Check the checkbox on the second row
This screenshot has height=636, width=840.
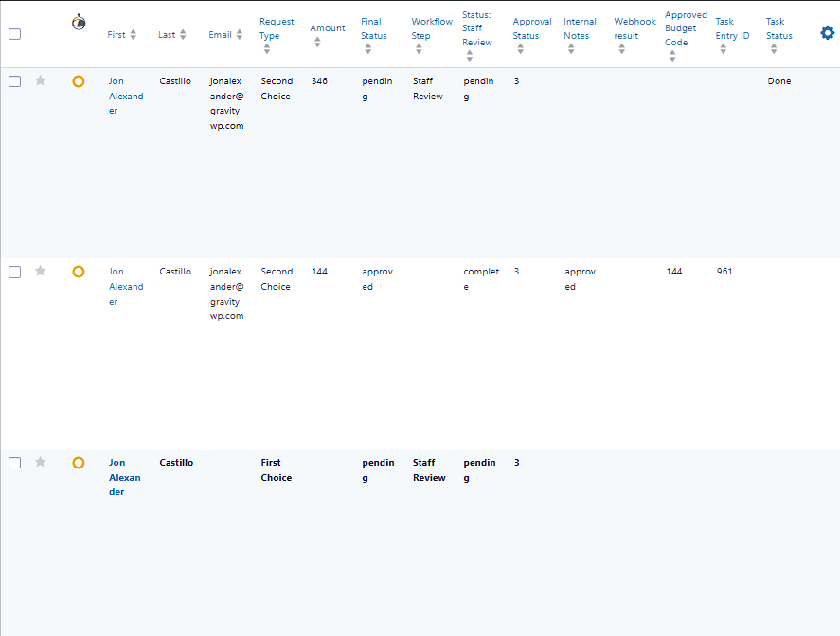tap(14, 272)
